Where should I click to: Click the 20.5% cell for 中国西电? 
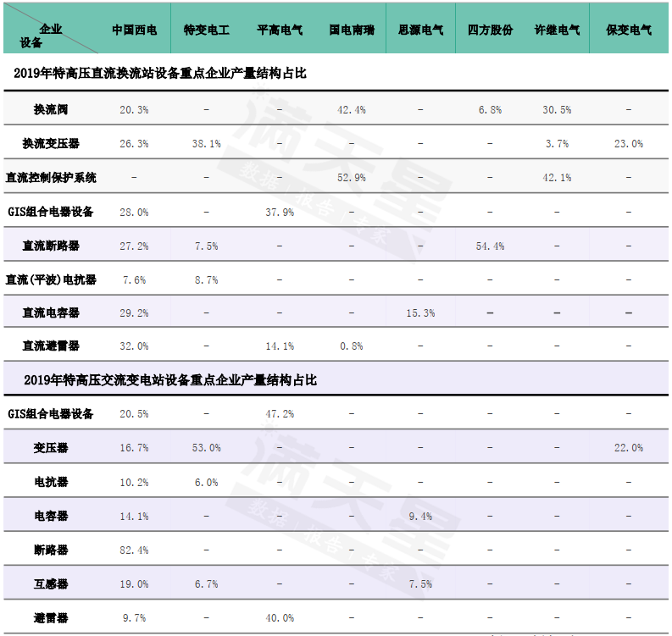pyautogui.click(x=134, y=414)
